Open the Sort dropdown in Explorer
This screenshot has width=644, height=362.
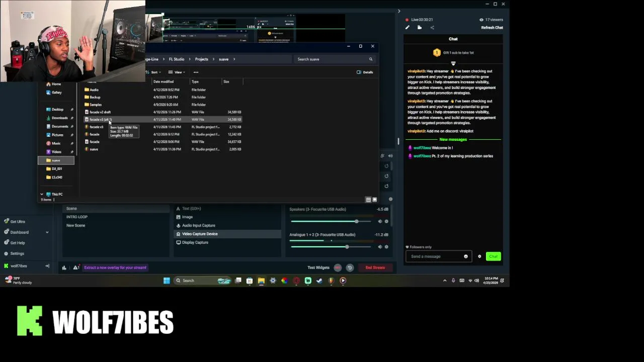coord(153,72)
